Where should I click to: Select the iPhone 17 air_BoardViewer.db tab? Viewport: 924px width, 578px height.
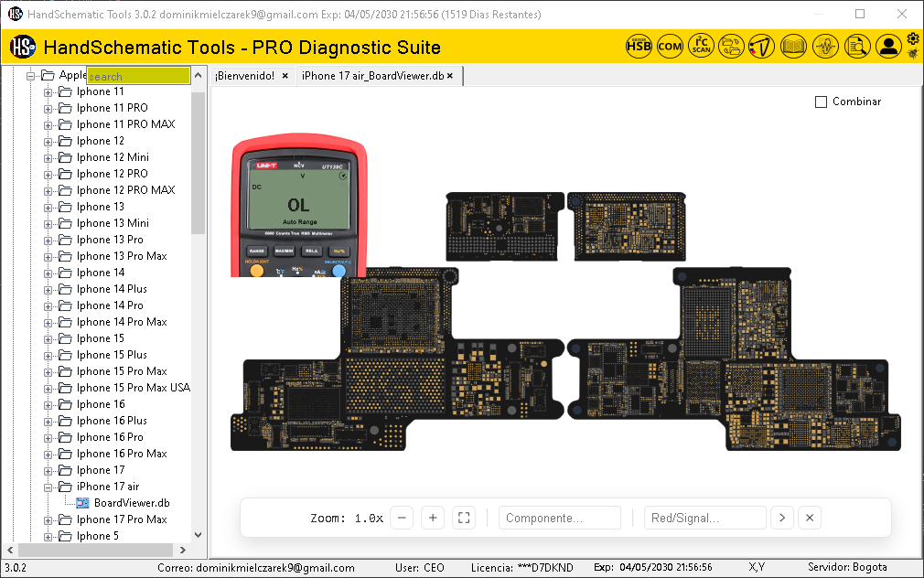[x=373, y=75]
